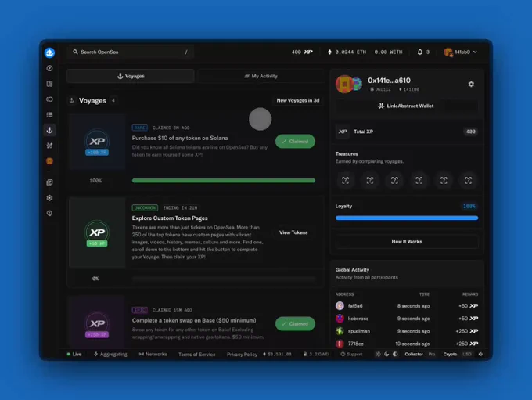Click the Explore Custom Token Pages title
The height and width of the screenshot is (400, 532).
click(x=170, y=218)
